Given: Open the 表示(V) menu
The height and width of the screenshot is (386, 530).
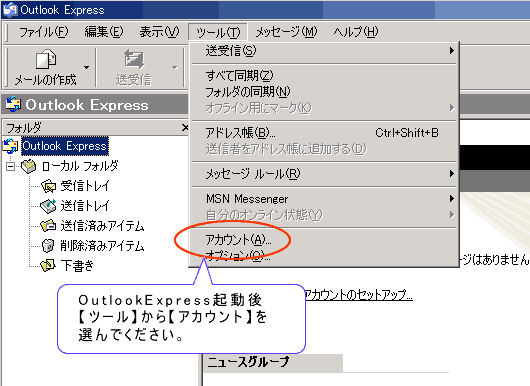Looking at the screenshot, I should point(159,32).
